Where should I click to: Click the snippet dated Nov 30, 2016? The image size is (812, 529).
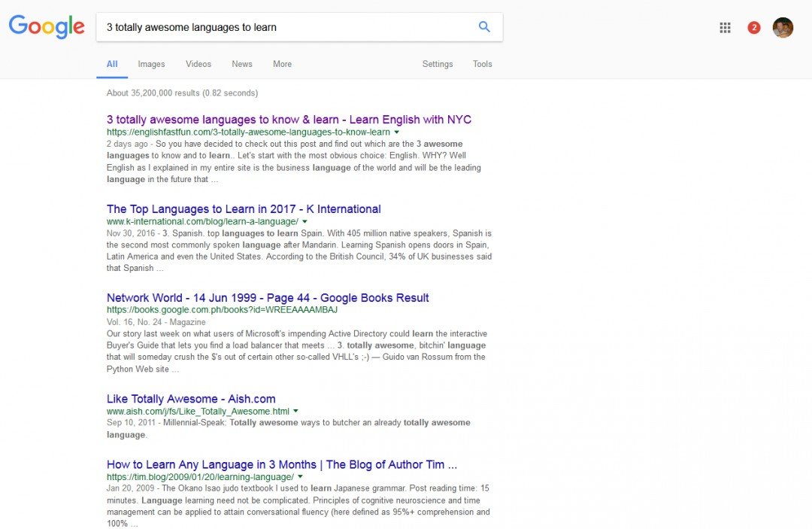click(299, 251)
